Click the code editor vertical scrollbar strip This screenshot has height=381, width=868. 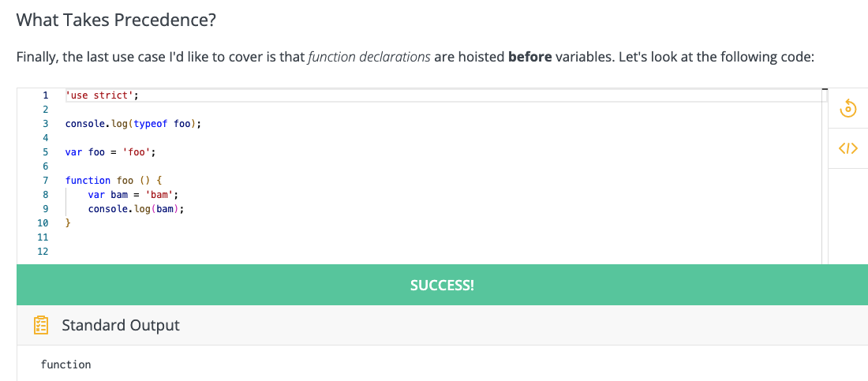click(825, 176)
